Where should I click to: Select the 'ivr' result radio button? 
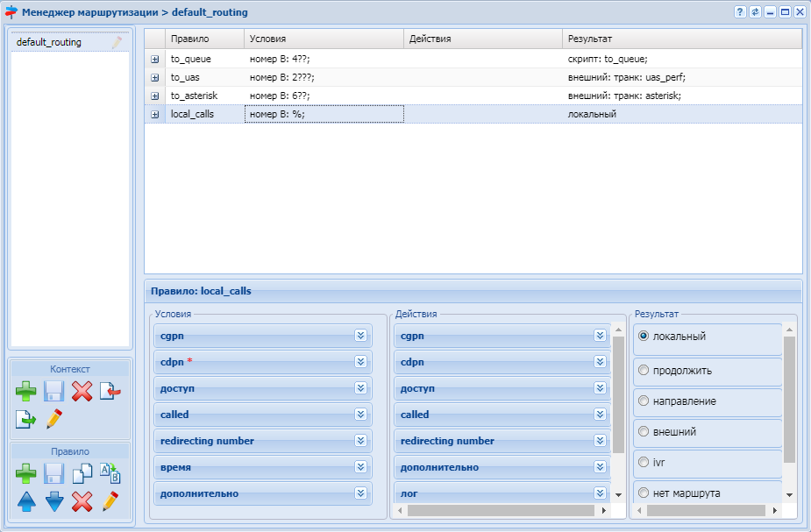pos(644,462)
